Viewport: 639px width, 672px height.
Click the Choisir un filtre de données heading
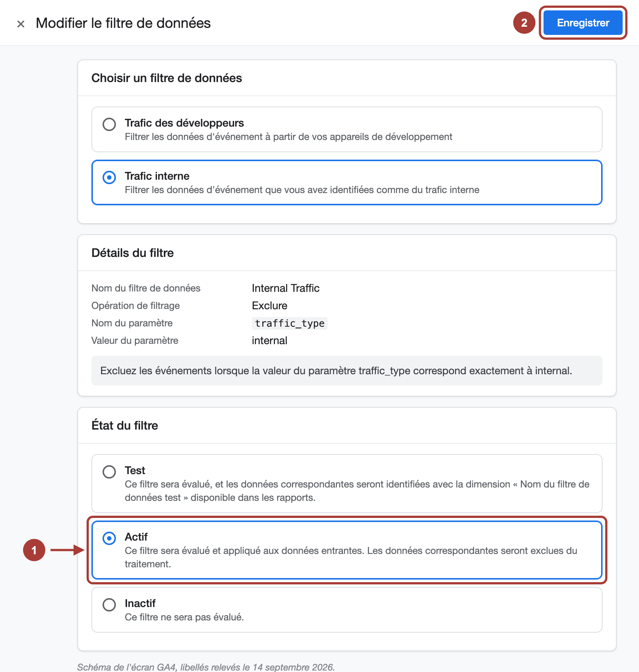pos(167,78)
